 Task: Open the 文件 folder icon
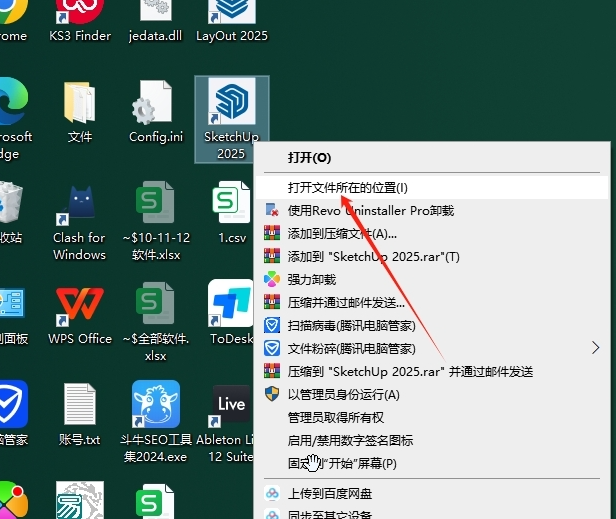click(x=80, y=112)
